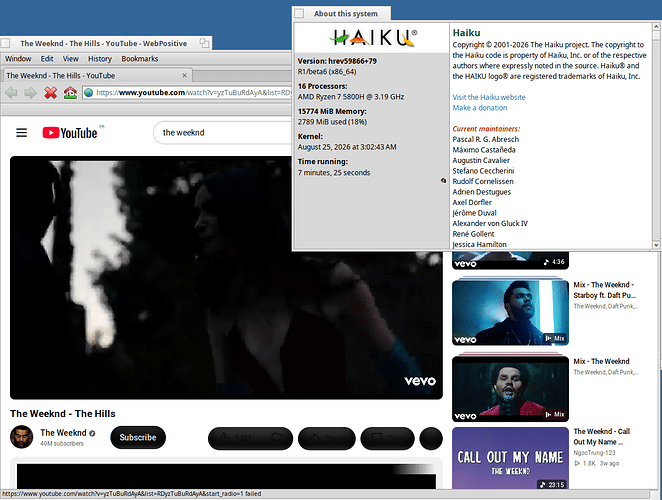
Task: Click the 'The Weeknd - The Hills' video title
Action: 62,413
